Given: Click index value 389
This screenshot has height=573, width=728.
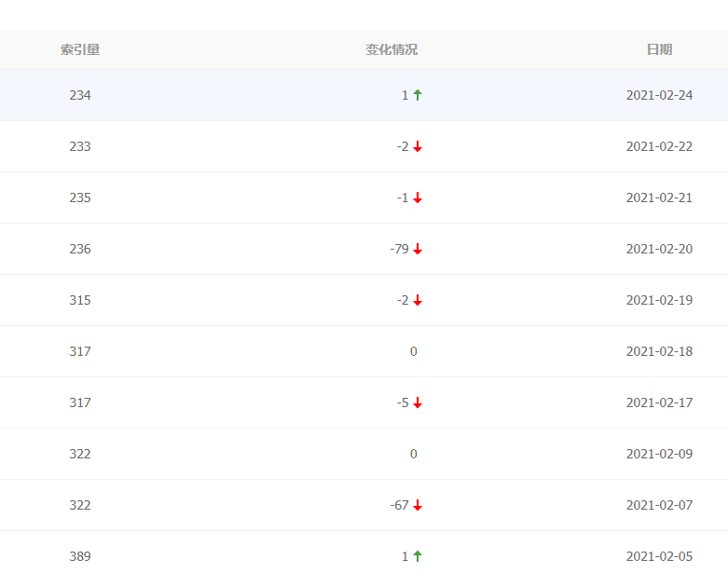Looking at the screenshot, I should 80,556.
